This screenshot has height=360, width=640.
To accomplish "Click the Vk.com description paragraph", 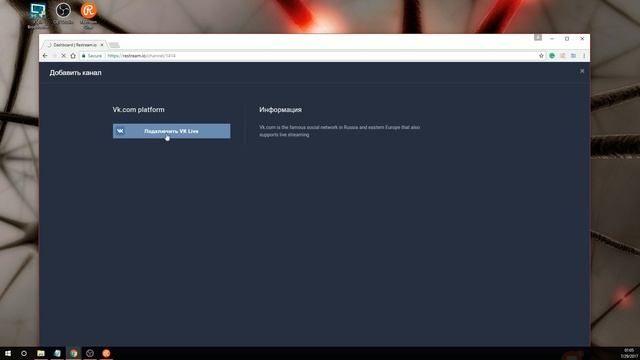I will [340, 131].
